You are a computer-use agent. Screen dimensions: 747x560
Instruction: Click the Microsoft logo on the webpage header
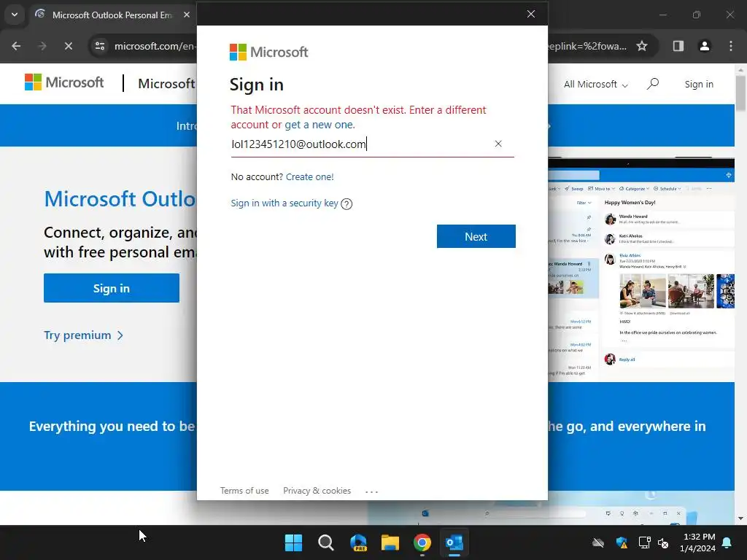click(64, 82)
